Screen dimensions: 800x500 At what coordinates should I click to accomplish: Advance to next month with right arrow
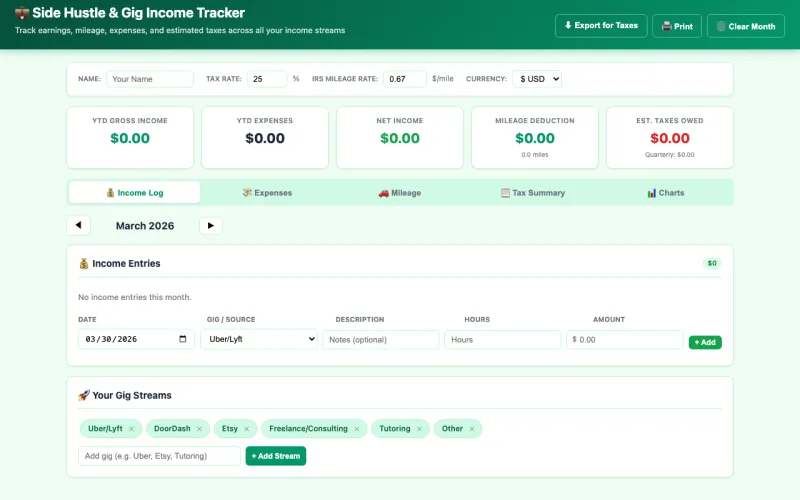210,226
